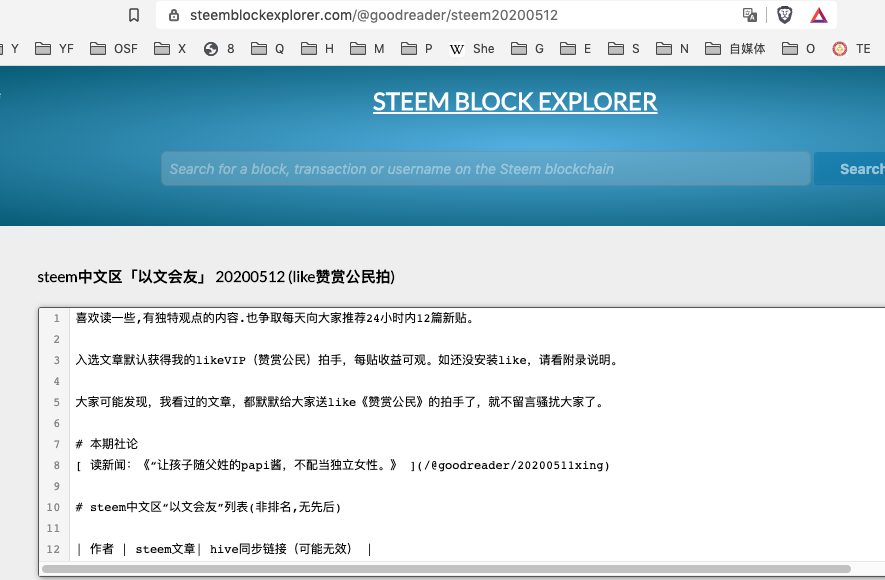Open the Q bookmark folder
The width and height of the screenshot is (885, 580).
pos(268,49)
